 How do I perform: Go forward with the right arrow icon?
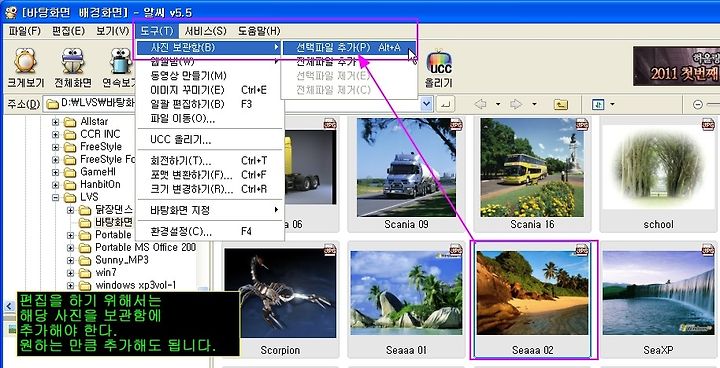516,104
